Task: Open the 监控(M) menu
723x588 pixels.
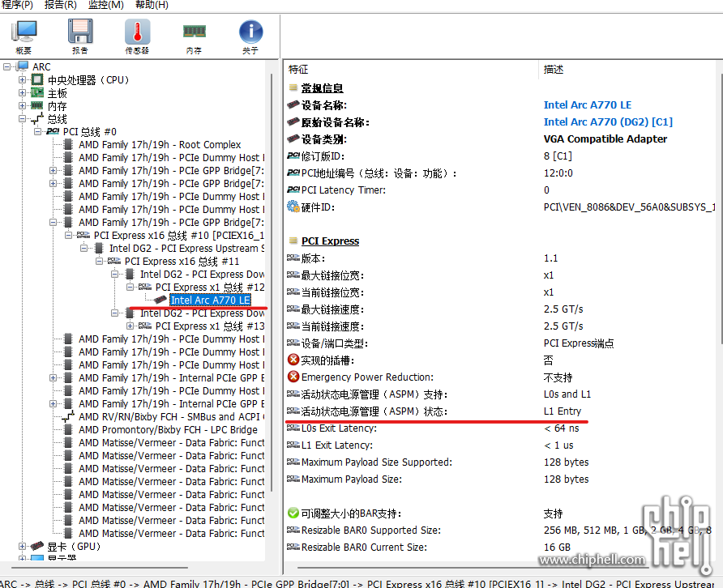Action: 105,5
